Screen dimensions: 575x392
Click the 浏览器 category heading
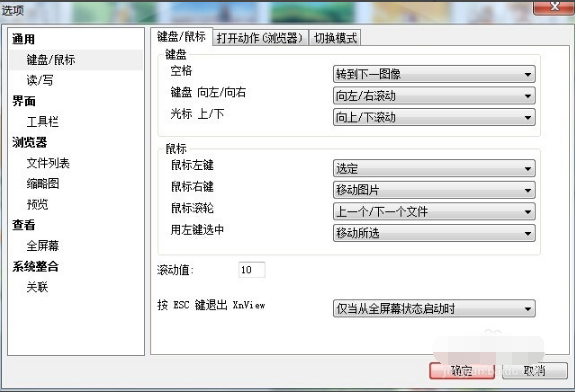click(29, 142)
